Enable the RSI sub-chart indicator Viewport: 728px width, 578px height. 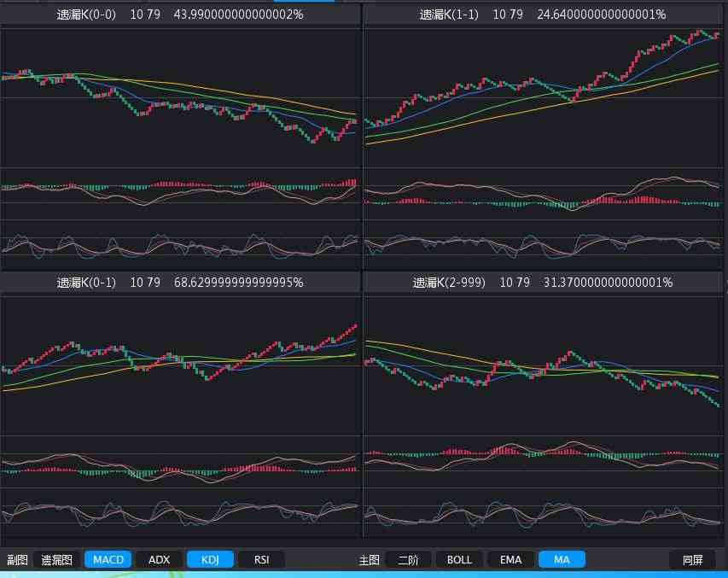click(261, 559)
